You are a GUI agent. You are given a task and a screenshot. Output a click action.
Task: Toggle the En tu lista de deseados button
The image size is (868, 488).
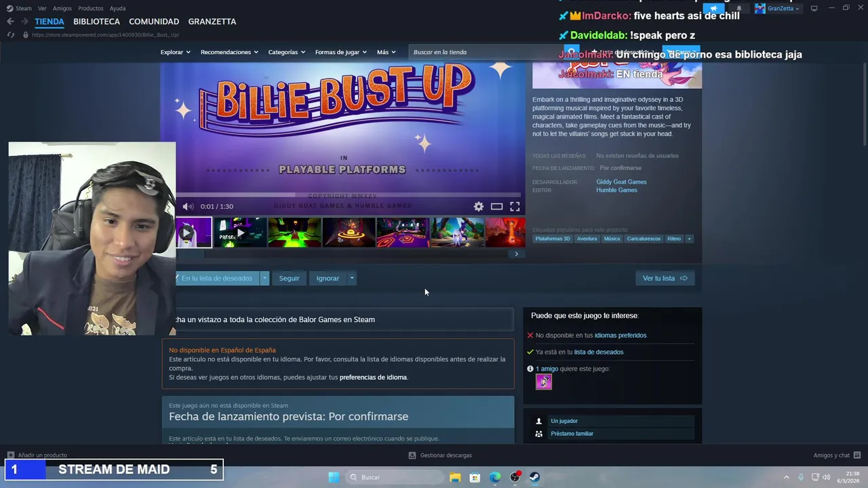coord(217,278)
